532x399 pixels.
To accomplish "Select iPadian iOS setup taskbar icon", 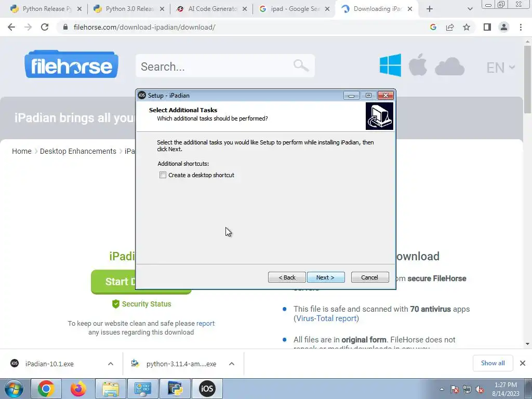I will tap(207, 389).
